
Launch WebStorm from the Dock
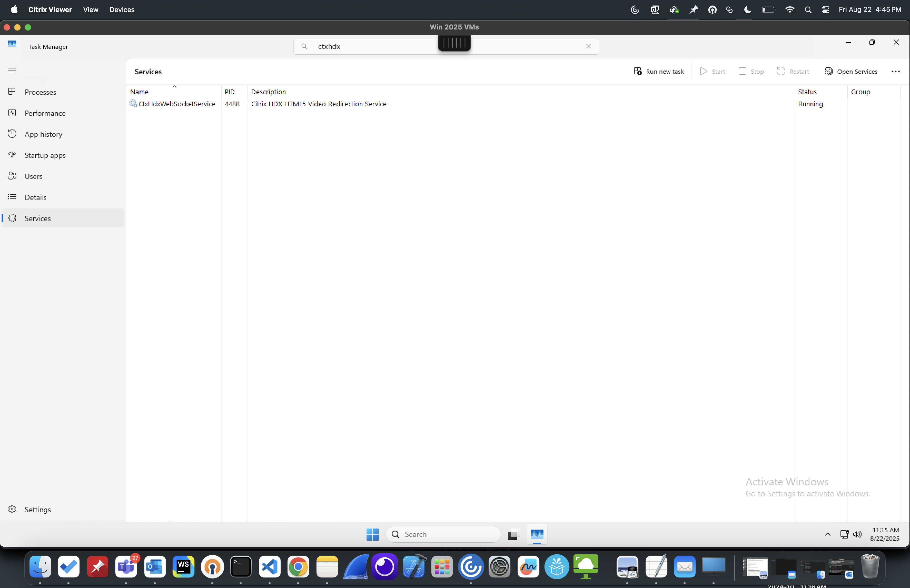[183, 567]
